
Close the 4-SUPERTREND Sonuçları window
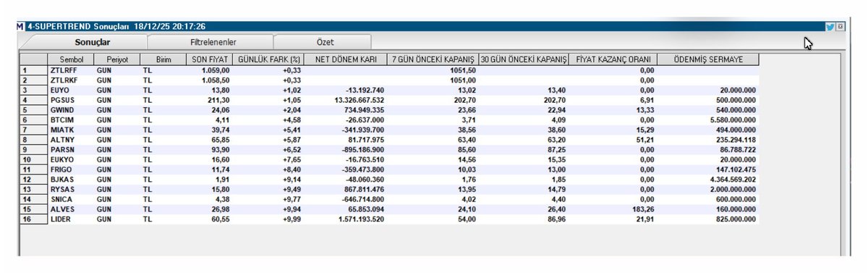(x=840, y=27)
